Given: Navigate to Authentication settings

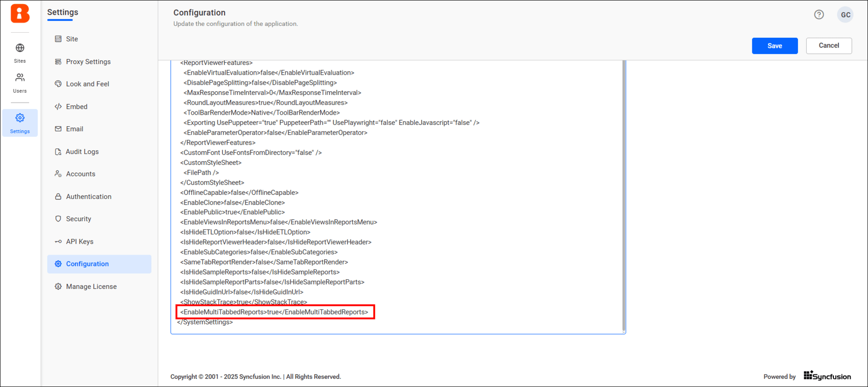Looking at the screenshot, I should (88, 197).
